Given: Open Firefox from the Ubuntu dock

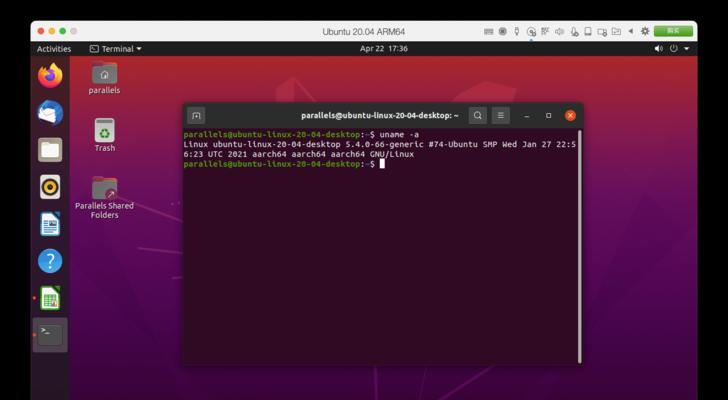Looking at the screenshot, I should point(50,76).
